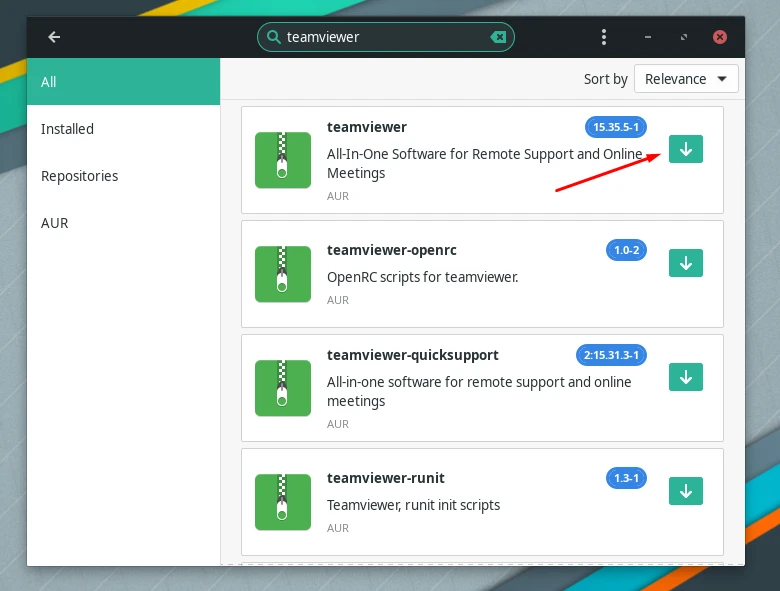Click the back arrow in the header
This screenshot has height=591, width=780.
point(54,37)
